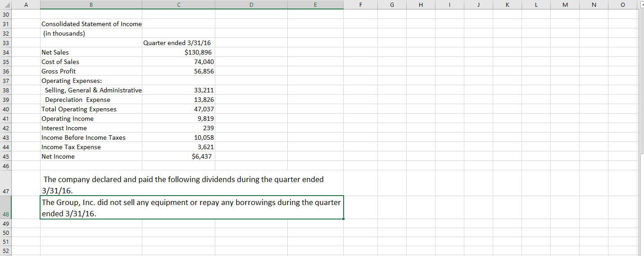This screenshot has height=256, width=644.
Task: Select column M header
Action: tap(565, 5)
